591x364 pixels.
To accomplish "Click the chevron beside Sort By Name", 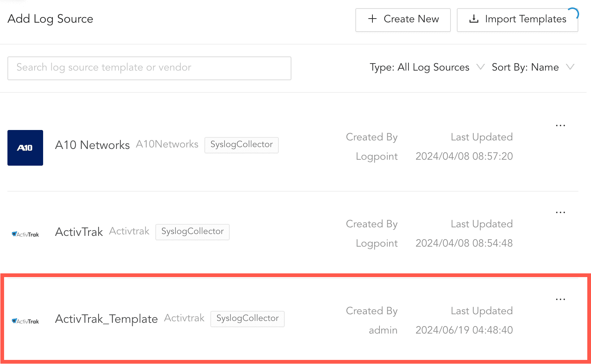I will 570,67.
